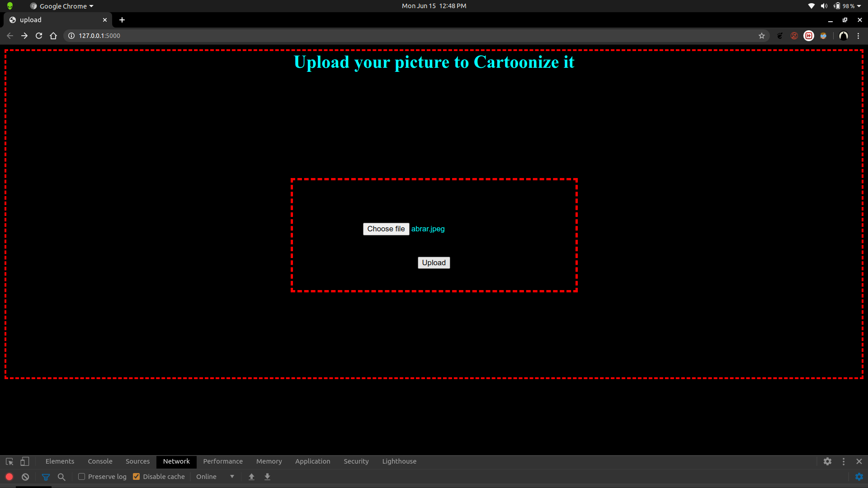Open the DevTools three-dot customize menu

point(844,461)
